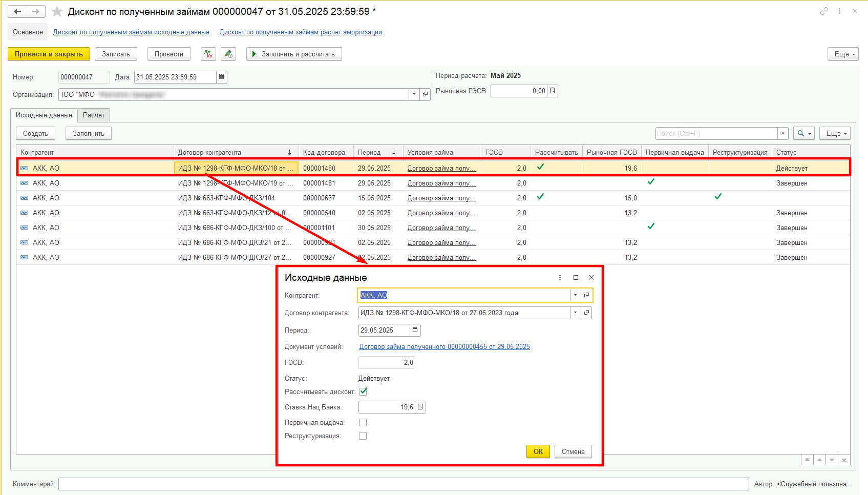Open Организация record with the open button
Image resolution: width=868 pixels, height=495 pixels.
click(425, 94)
